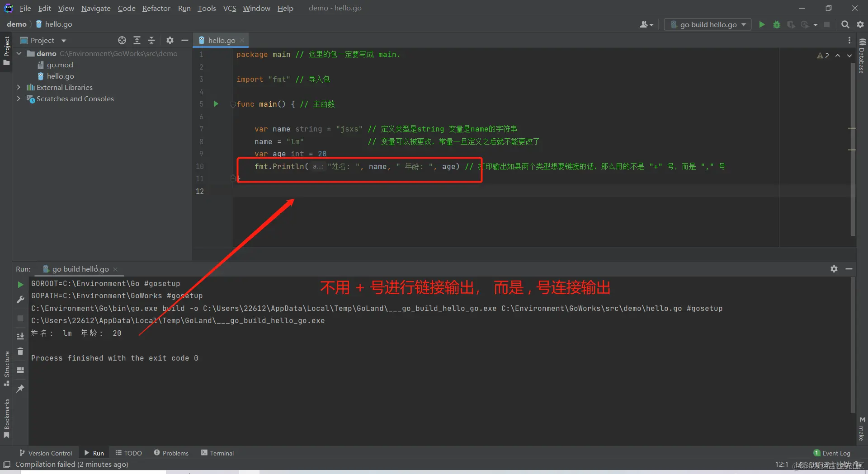
Task: Run the go build hello.go configuration
Action: pyautogui.click(x=762, y=24)
